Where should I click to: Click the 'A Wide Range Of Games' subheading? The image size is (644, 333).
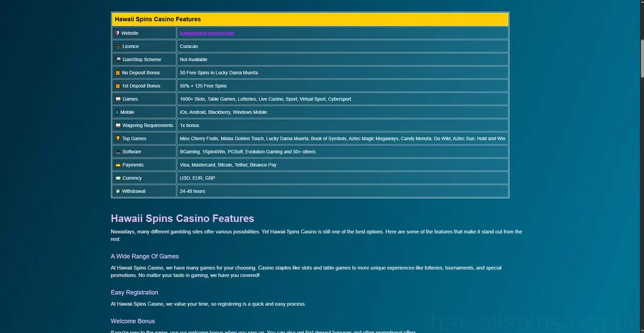point(145,256)
